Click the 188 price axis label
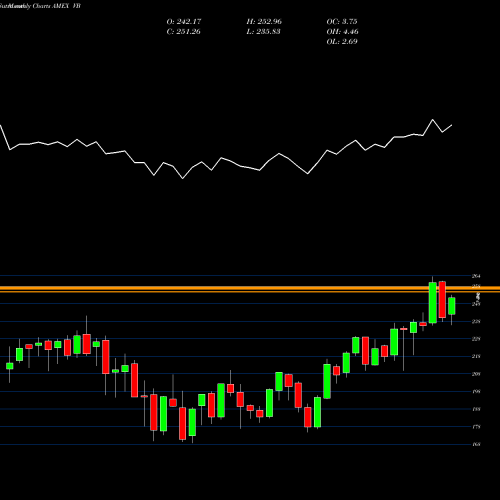Viewport: 500px width, 500px height. (x=476, y=409)
